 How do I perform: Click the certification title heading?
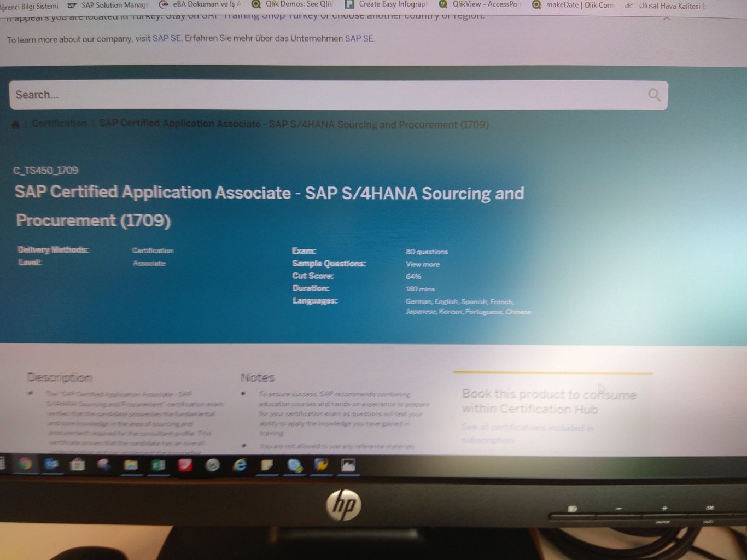click(x=270, y=206)
